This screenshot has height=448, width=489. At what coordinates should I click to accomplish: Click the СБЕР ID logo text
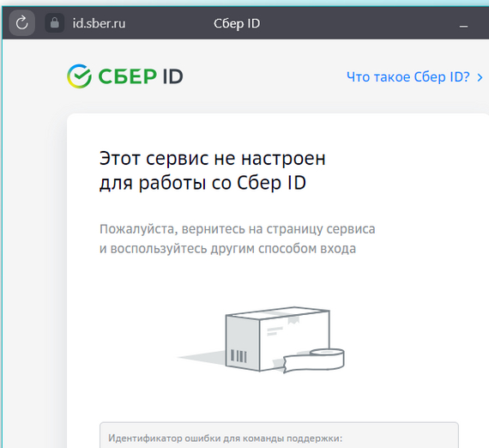pyautogui.click(x=141, y=76)
